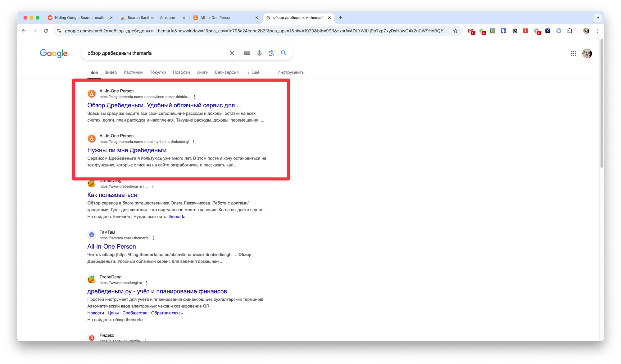621x364 pixels.
Task: Open Инструменты search tools
Action: 291,72
